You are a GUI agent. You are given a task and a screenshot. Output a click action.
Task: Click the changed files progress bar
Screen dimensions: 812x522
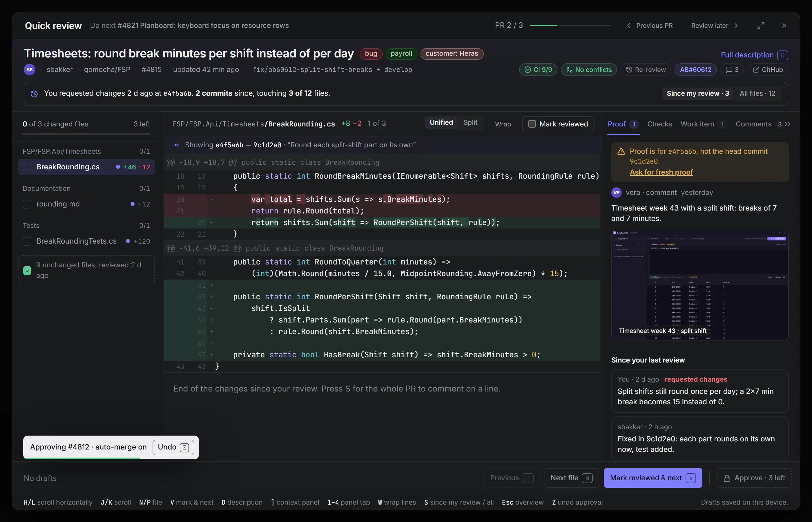86,134
